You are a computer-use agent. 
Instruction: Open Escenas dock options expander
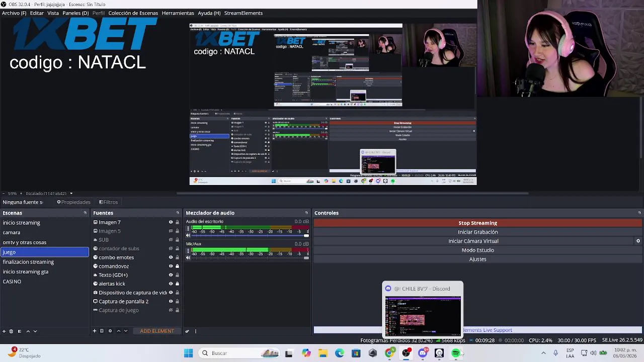tap(85, 213)
